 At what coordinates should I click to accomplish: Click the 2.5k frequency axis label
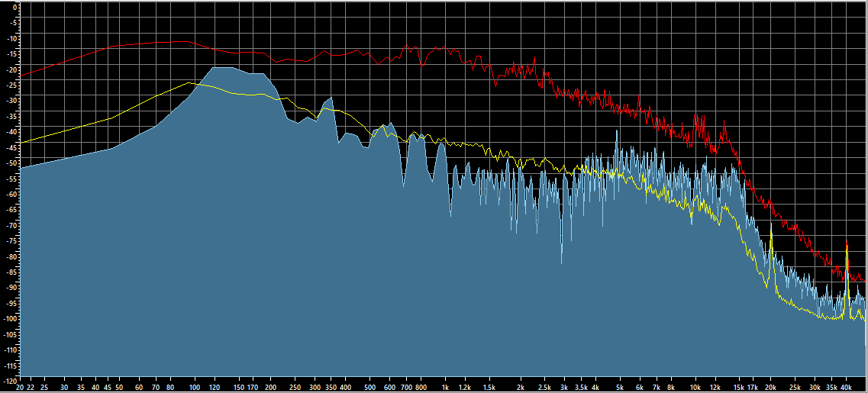pos(544,388)
